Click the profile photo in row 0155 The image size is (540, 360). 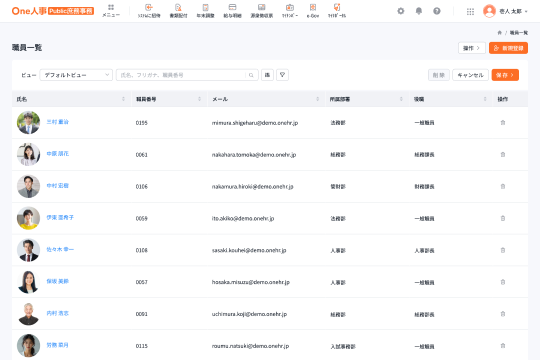[29, 122]
